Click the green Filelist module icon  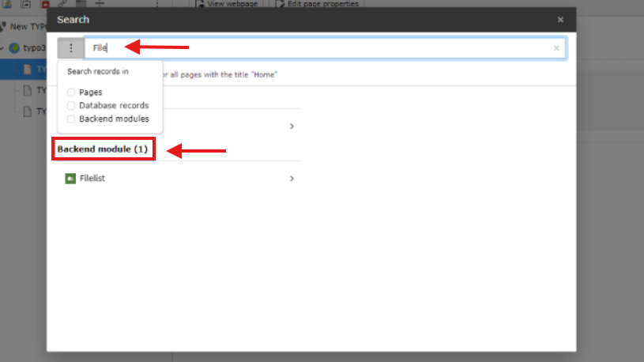point(70,179)
